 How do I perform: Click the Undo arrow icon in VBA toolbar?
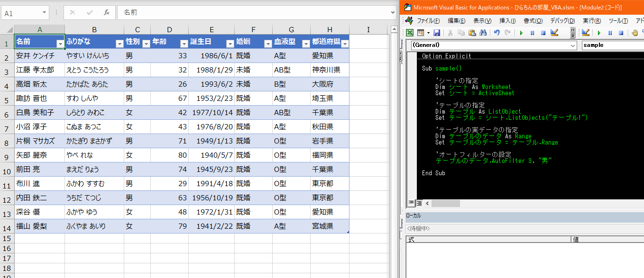(x=497, y=33)
